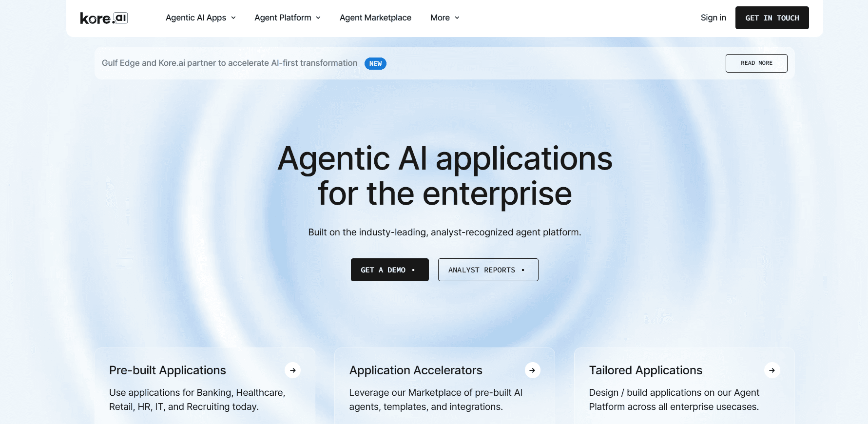Viewport: 868px width, 424px height.
Task: Expand the Agentic AI Apps chevron
Action: pyautogui.click(x=233, y=18)
